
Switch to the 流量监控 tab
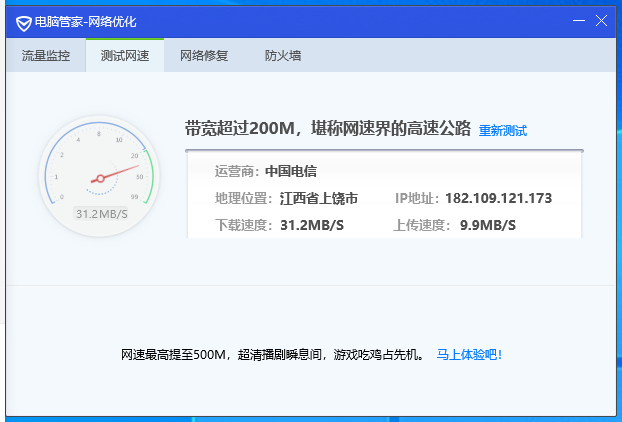46,55
